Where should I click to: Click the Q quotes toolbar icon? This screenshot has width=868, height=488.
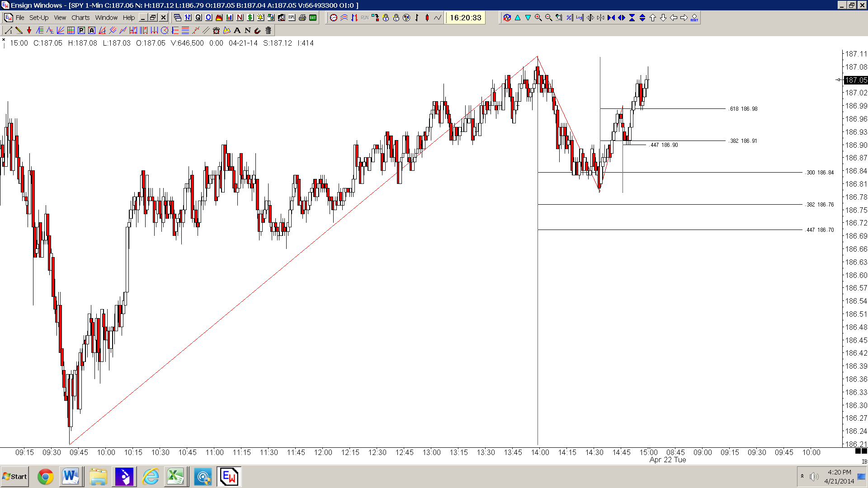pyautogui.click(x=198, y=18)
